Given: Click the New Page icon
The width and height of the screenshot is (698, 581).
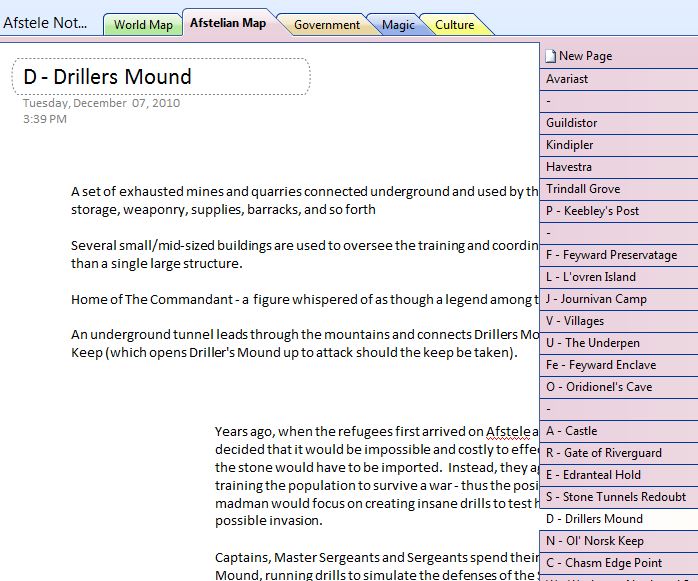Looking at the screenshot, I should pyautogui.click(x=551, y=56).
